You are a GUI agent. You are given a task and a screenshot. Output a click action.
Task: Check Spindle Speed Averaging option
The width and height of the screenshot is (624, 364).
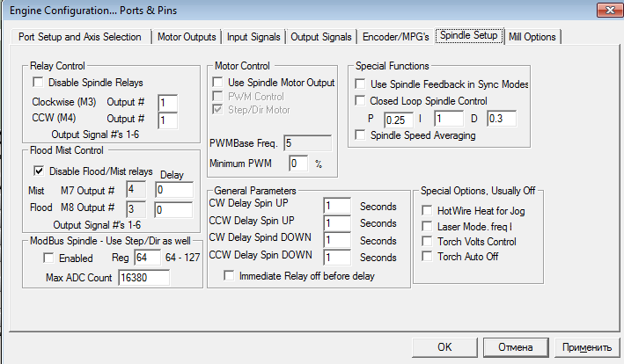(x=359, y=135)
